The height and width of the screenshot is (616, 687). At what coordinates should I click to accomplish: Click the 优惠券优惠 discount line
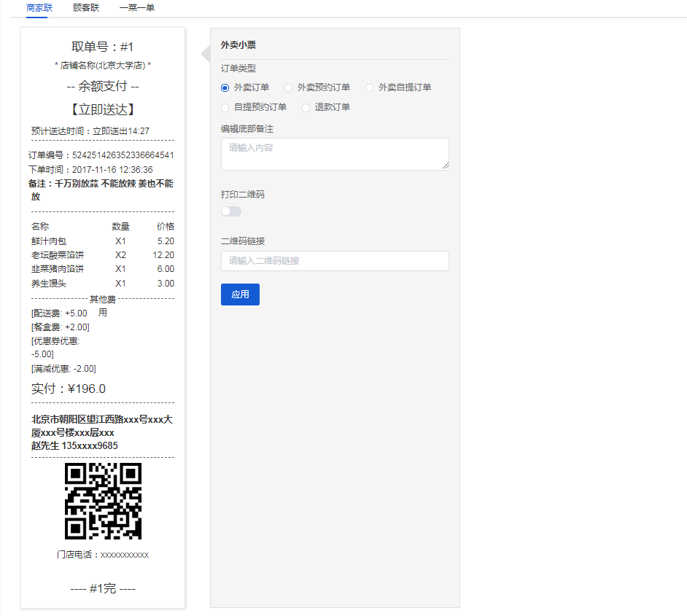pos(55,348)
